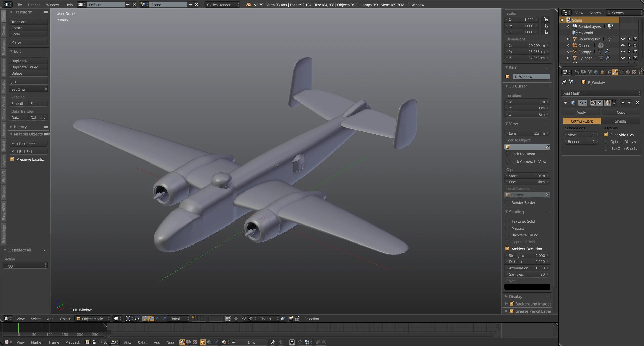
Task: Move the Sub modifier up with the up arrow
Action: pos(623,103)
